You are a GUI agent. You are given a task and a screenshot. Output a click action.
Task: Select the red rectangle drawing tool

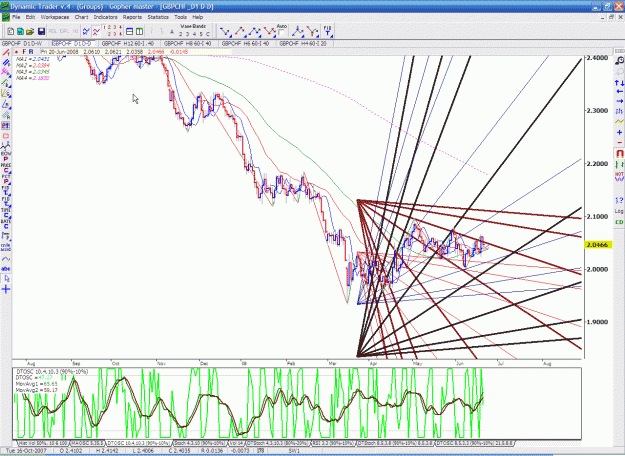6,136
